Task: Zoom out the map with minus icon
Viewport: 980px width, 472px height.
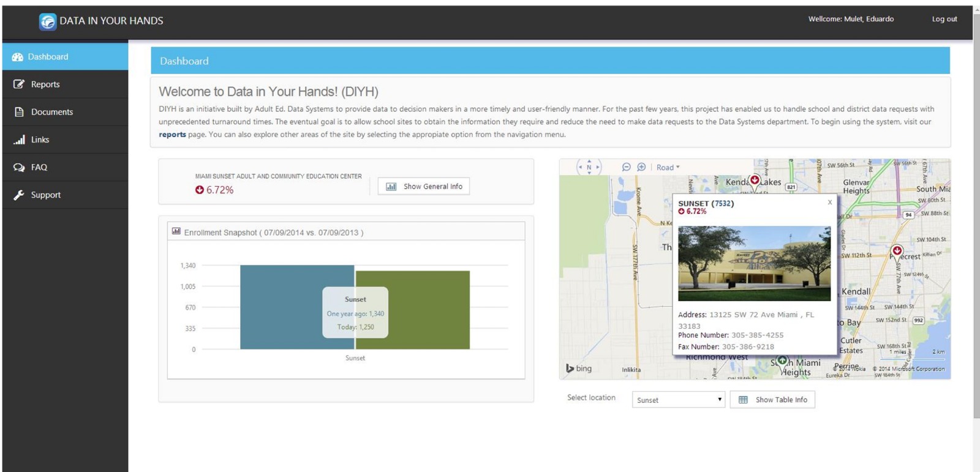Action: click(x=626, y=167)
